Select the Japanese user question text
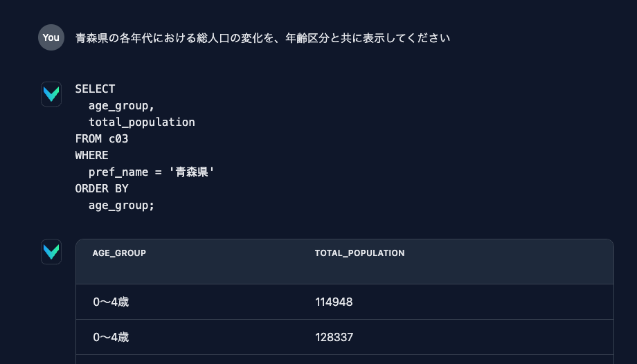 tap(262, 38)
